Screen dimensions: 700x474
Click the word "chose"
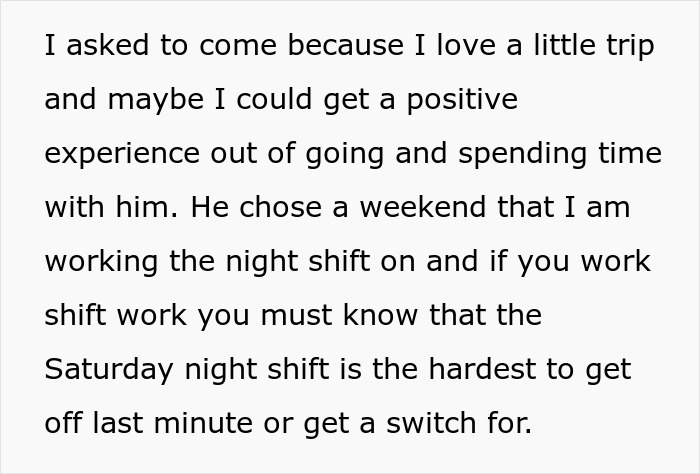[x=280, y=208]
